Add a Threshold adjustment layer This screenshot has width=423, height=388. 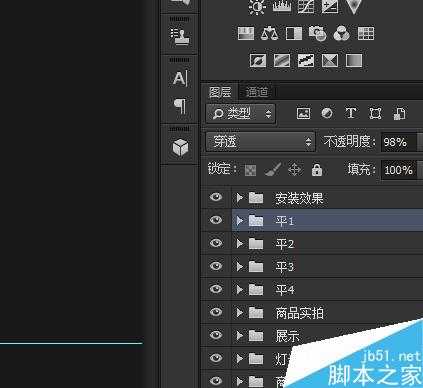(x=306, y=61)
